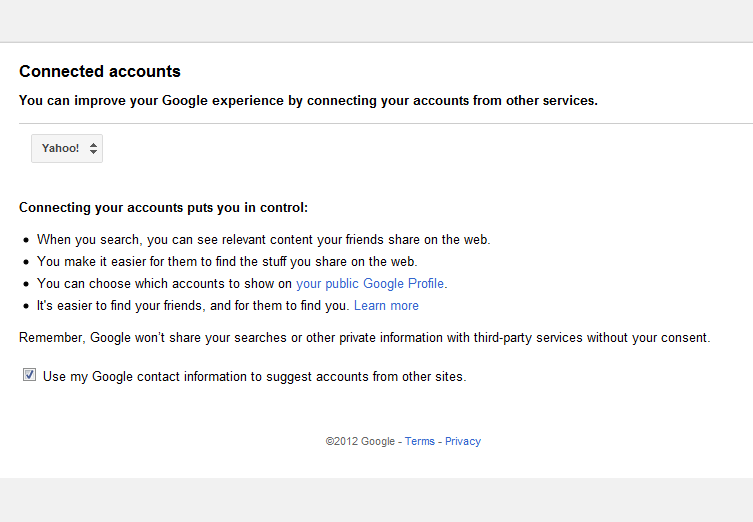Screen dimensions: 753x522
Task: Click the 'improve your Google experience' subheading
Action: click(308, 101)
